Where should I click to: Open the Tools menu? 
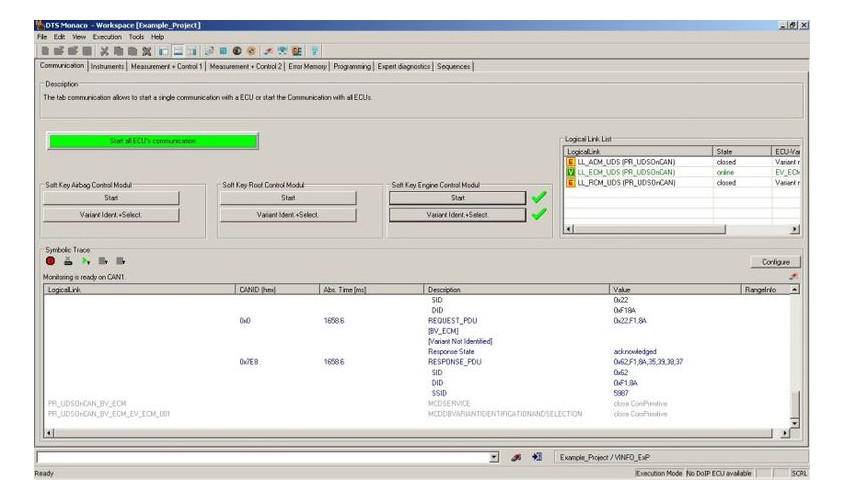[136, 37]
